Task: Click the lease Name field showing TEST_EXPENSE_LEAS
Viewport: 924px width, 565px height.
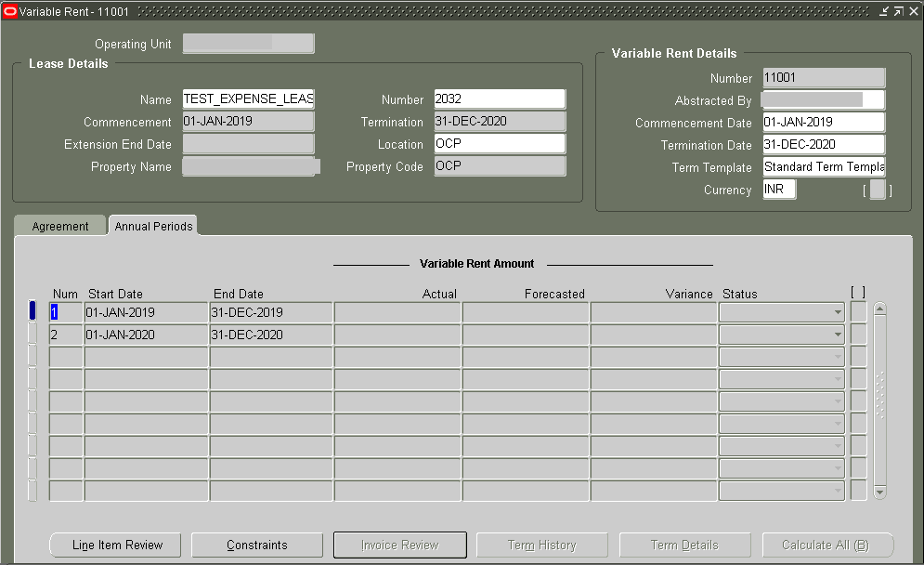Action: tap(248, 99)
